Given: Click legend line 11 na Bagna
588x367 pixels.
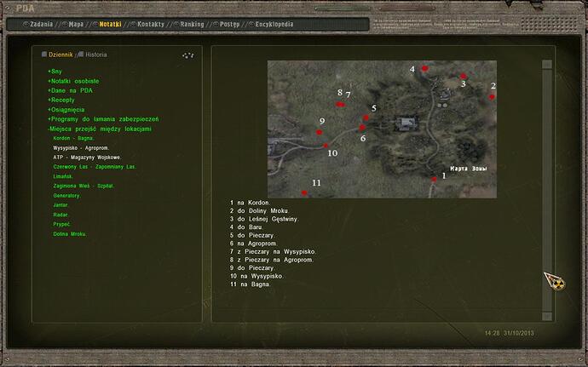Looking at the screenshot, I should point(250,284).
